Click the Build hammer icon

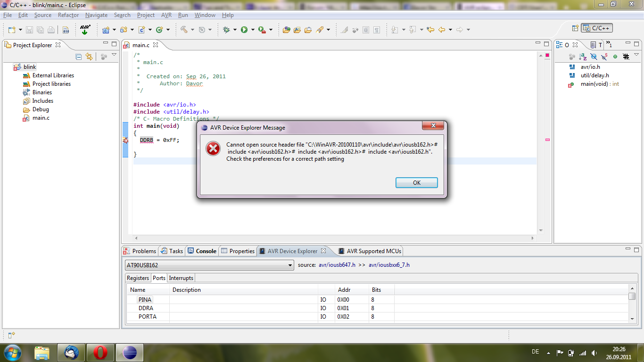(x=184, y=30)
